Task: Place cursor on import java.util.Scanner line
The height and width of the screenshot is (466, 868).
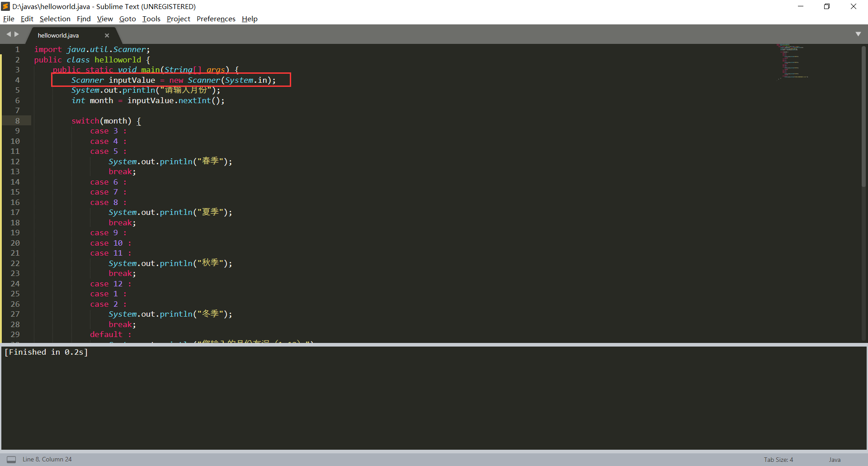Action: click(x=92, y=49)
